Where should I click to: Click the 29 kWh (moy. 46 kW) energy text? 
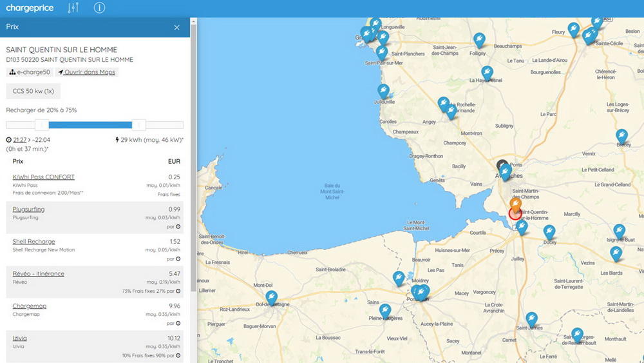149,140
